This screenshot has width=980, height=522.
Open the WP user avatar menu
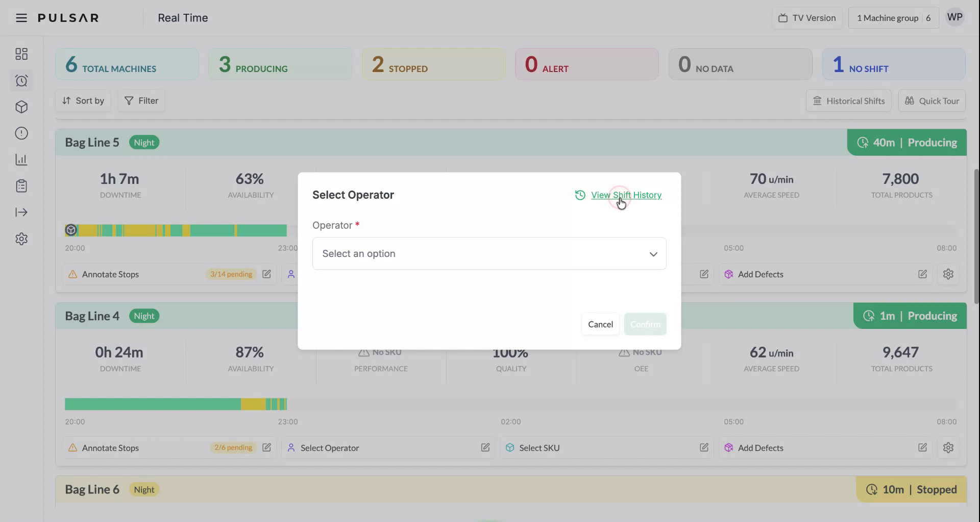pyautogui.click(x=954, y=17)
